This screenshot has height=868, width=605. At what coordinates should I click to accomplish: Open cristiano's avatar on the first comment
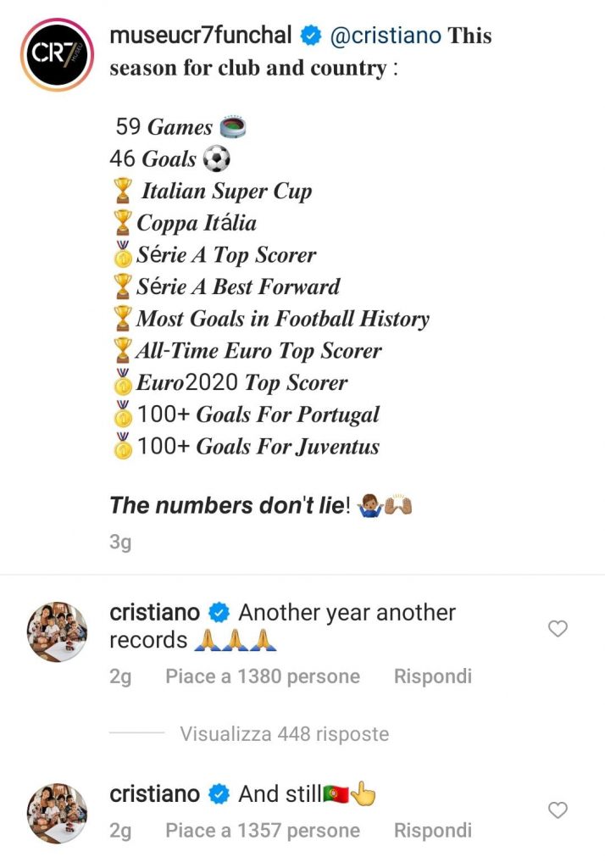[57, 632]
